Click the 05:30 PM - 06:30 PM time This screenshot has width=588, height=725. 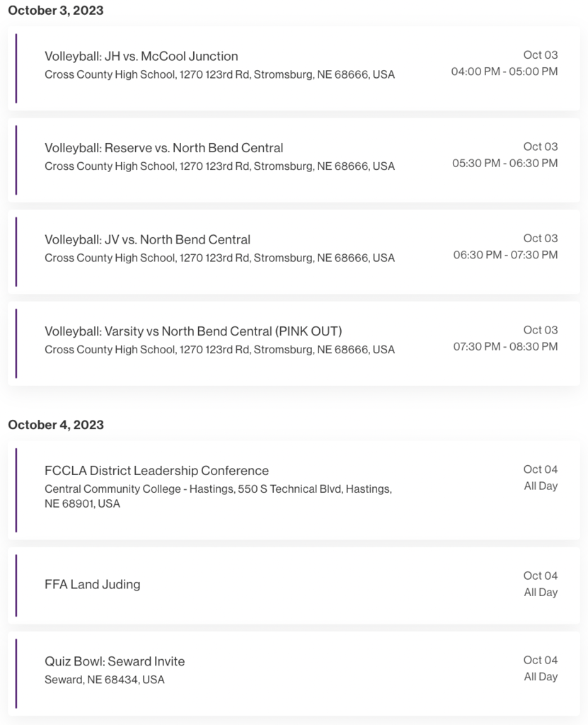tap(505, 164)
